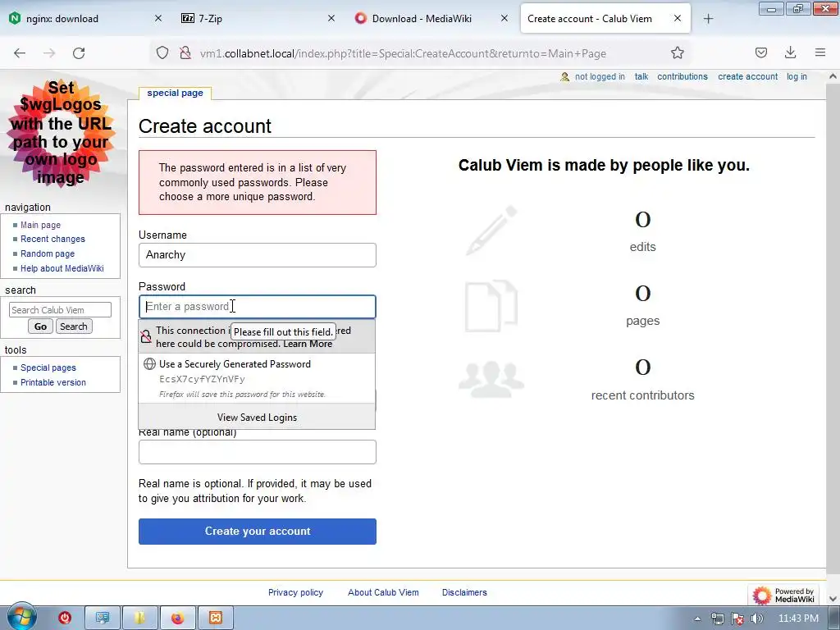This screenshot has width=840, height=630.
Task: Open the contributions link
Action: [682, 76]
